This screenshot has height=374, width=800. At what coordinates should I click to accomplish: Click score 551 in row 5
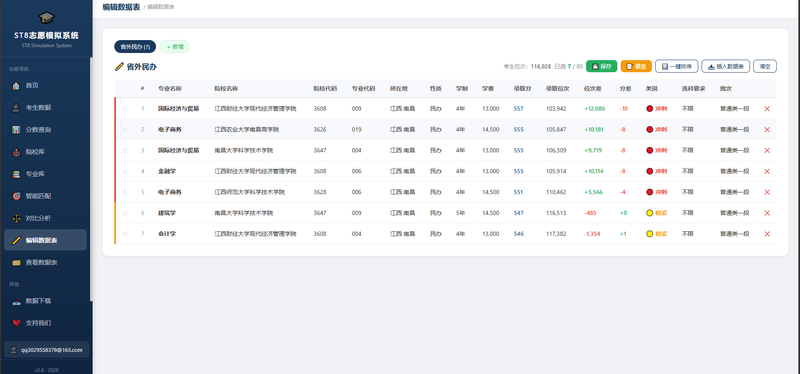[519, 192]
